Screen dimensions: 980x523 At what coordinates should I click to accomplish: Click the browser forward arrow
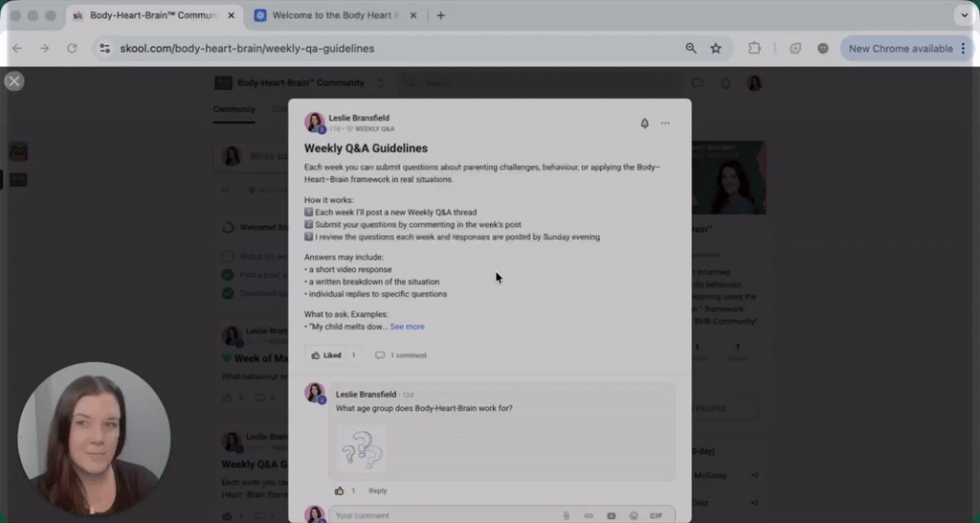44,48
